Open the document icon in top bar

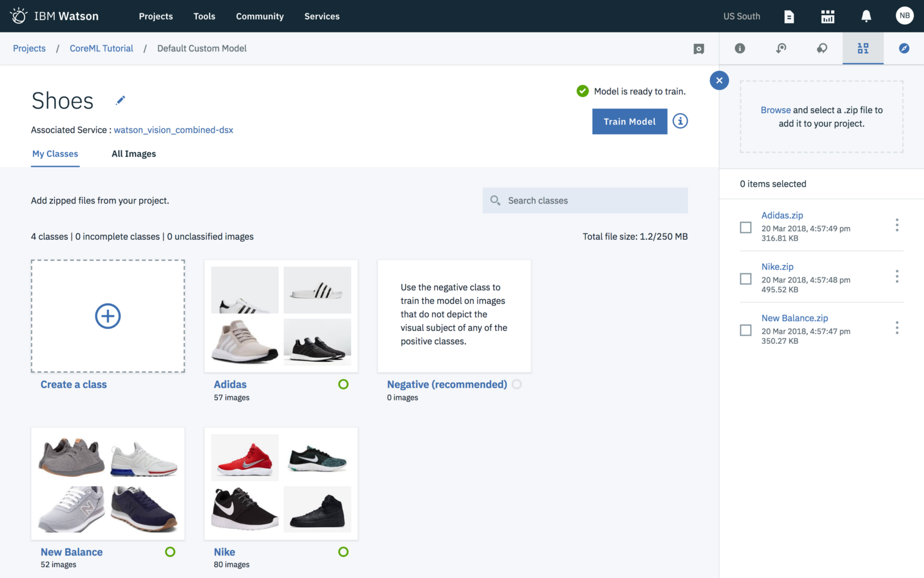[789, 17]
